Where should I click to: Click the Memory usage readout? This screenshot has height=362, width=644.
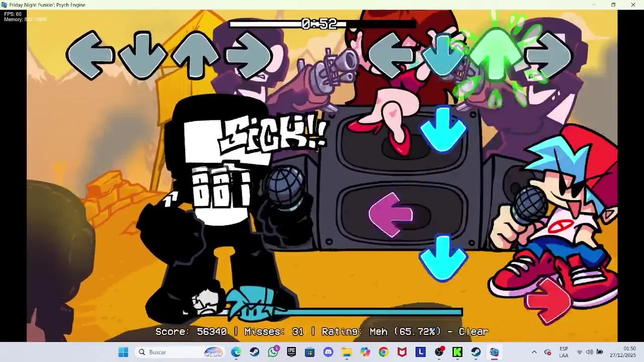(25, 20)
